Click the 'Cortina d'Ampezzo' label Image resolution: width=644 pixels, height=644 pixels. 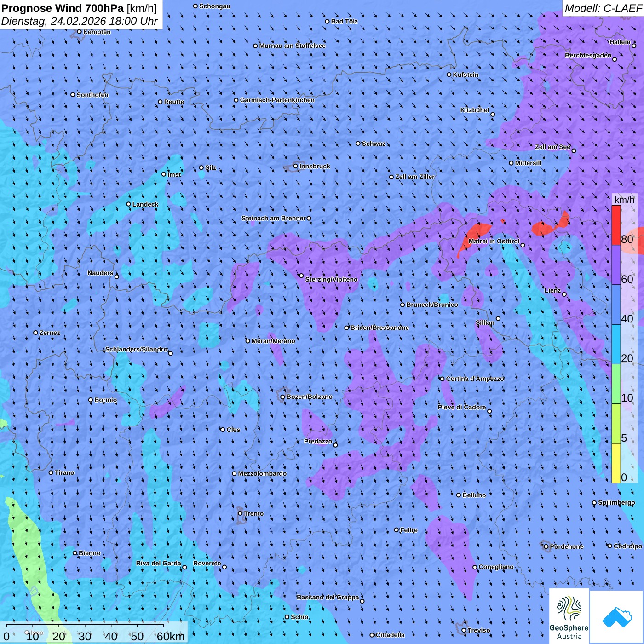(475, 379)
